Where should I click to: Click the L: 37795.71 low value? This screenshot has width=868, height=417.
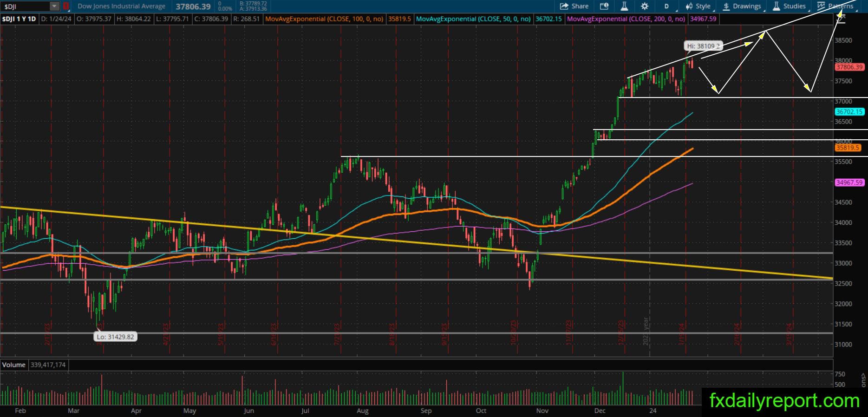coord(173,19)
